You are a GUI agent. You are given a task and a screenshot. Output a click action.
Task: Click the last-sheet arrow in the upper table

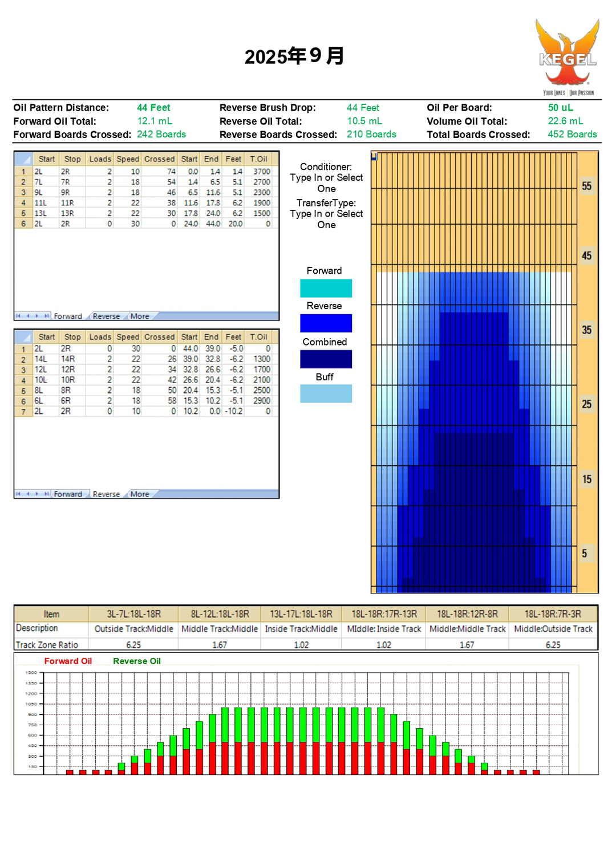[46, 316]
